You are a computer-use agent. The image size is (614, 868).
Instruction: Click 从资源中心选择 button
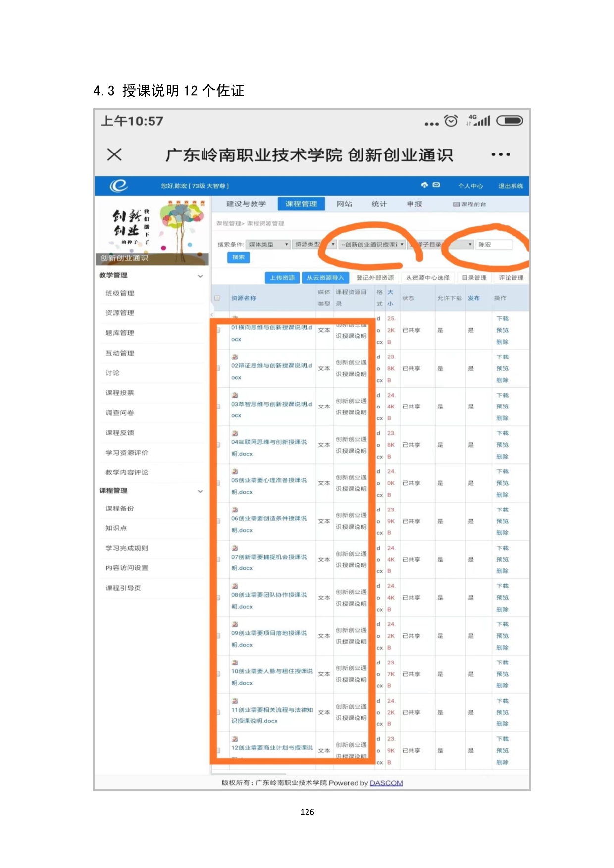tap(428, 278)
